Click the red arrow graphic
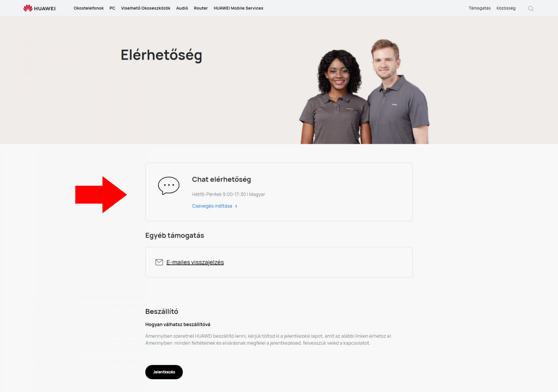 pos(101,194)
